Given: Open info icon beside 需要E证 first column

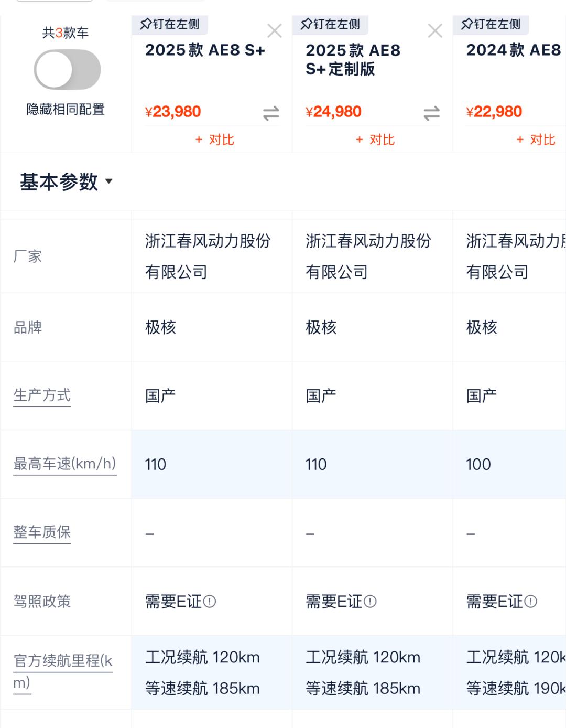Looking at the screenshot, I should [210, 601].
